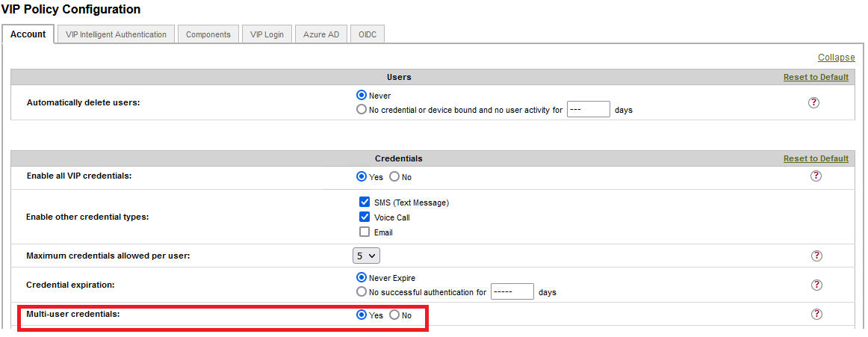Reset the Users section to default
The width and height of the screenshot is (868, 337).
click(x=816, y=77)
